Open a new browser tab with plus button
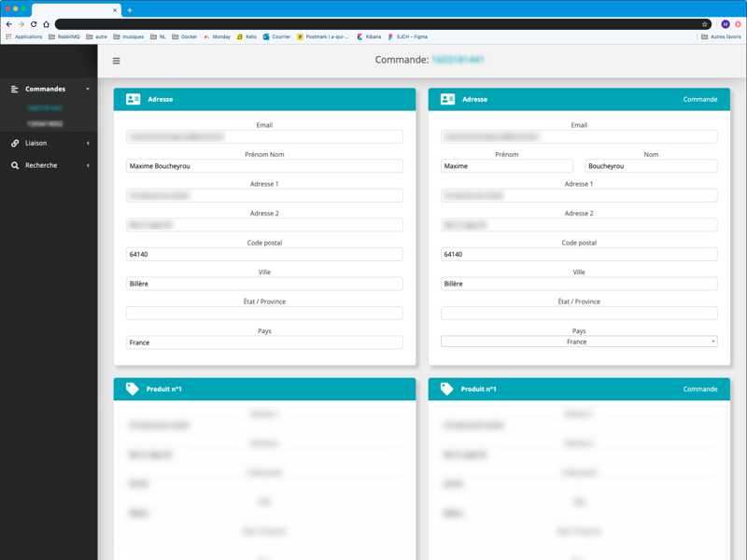The height and width of the screenshot is (560, 747). 130,10
